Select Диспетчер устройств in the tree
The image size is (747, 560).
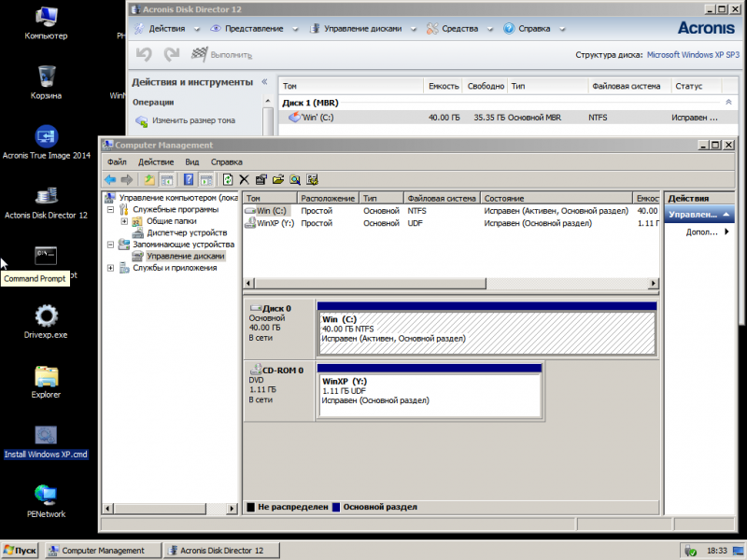click(x=187, y=232)
